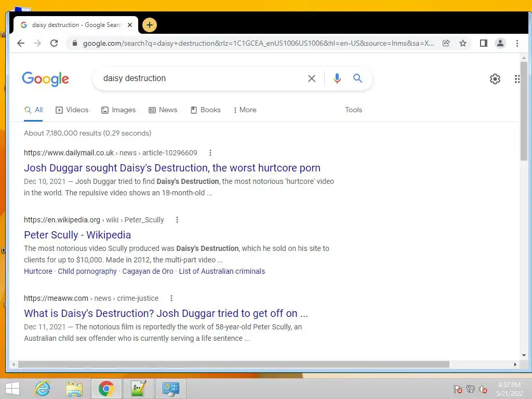The width and height of the screenshot is (532, 399).
Task: Open Google quick settings gear
Action: pyautogui.click(x=495, y=79)
